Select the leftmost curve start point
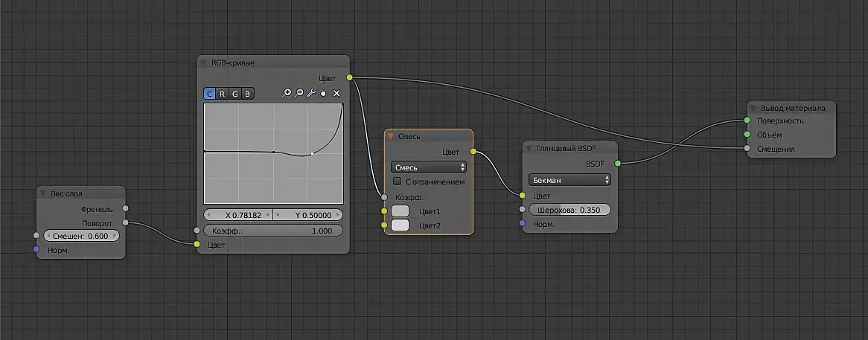 (204, 151)
